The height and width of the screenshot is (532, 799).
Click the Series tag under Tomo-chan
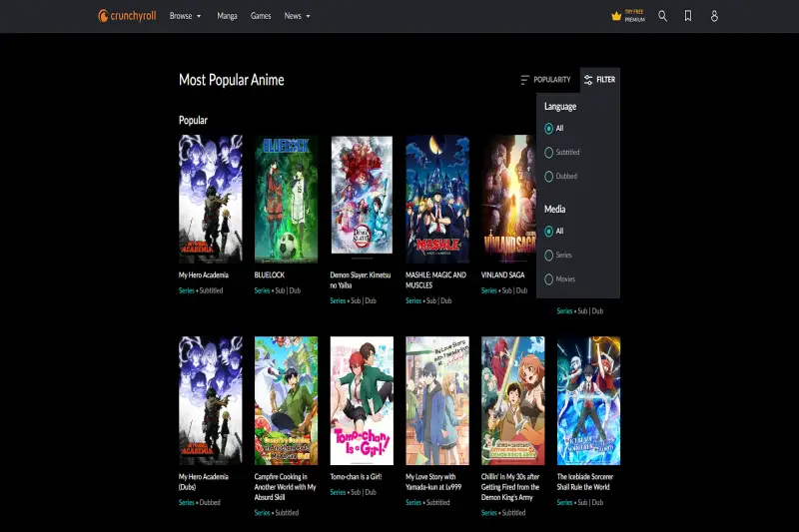[338, 492]
